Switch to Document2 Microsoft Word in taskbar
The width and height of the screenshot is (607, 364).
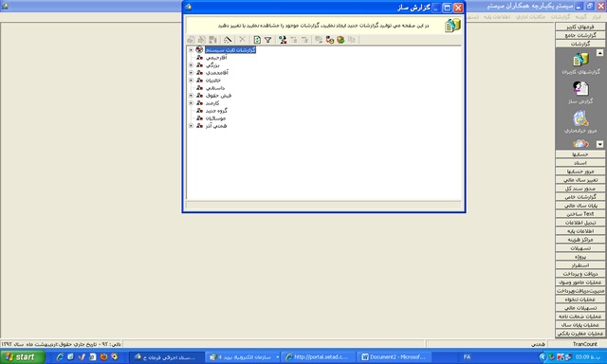pos(394,357)
